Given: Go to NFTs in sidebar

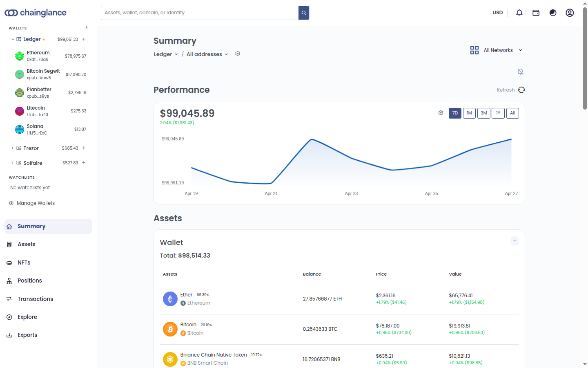Looking at the screenshot, I should (x=48, y=263).
